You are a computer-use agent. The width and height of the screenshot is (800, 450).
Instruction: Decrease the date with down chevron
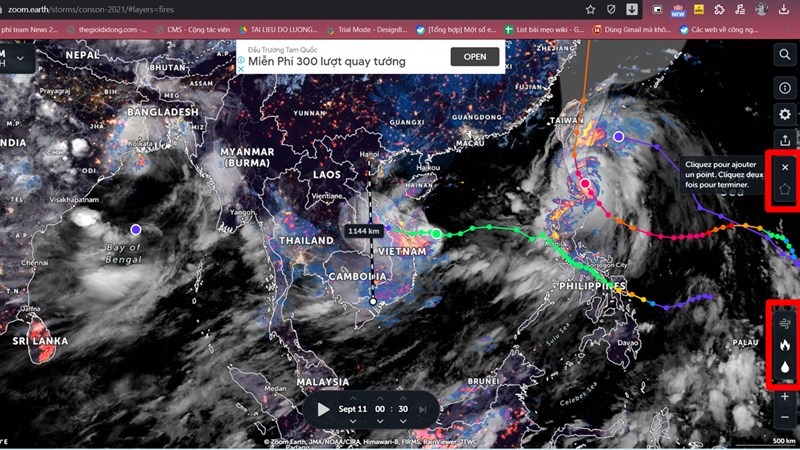point(353,421)
